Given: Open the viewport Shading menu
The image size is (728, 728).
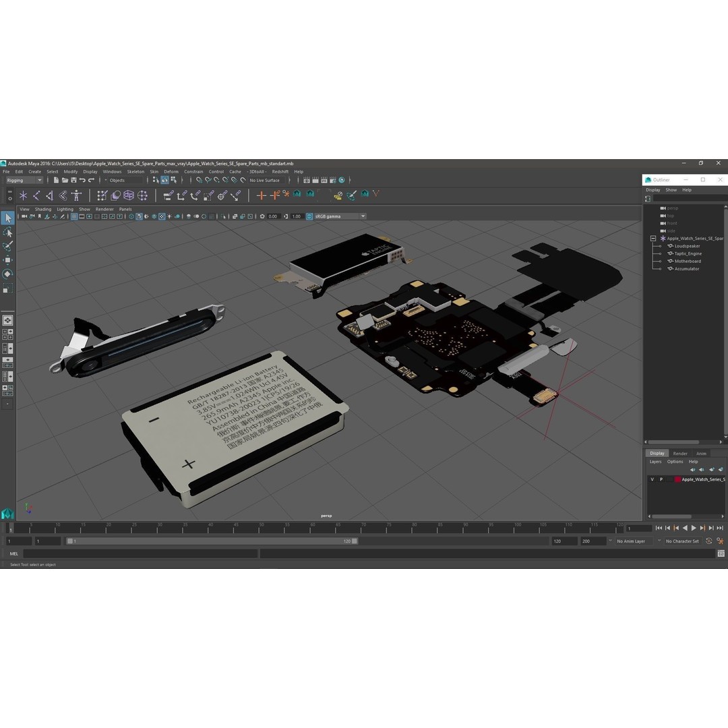Looking at the screenshot, I should pyautogui.click(x=42, y=209).
